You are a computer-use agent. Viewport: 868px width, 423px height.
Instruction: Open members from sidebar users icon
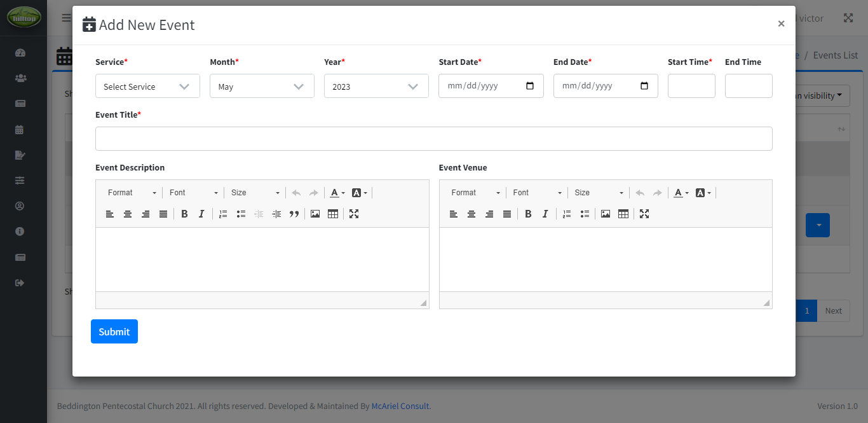(20, 78)
